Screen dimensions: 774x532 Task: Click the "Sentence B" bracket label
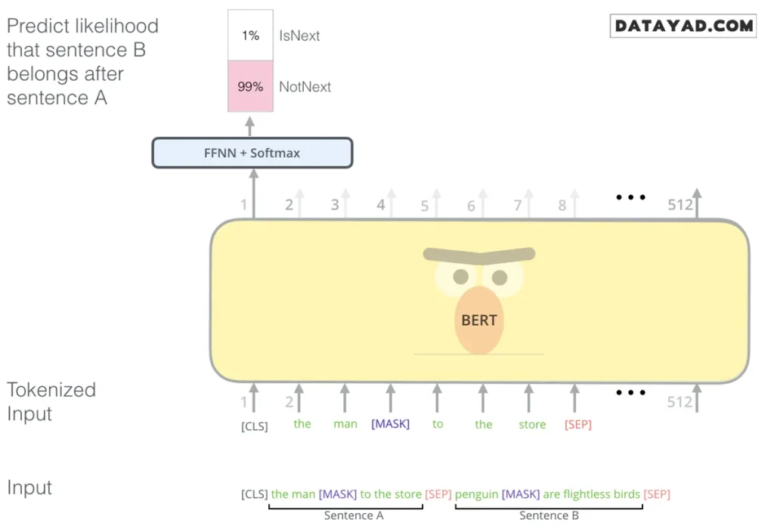pyautogui.click(x=550, y=515)
